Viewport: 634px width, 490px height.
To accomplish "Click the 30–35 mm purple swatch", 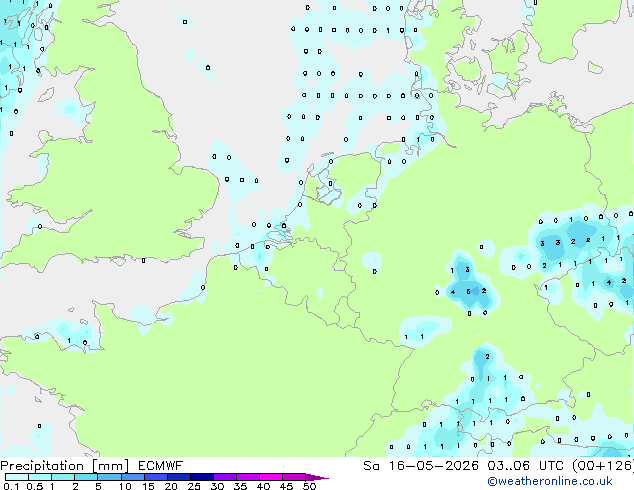I will pyautogui.click(x=224, y=477).
